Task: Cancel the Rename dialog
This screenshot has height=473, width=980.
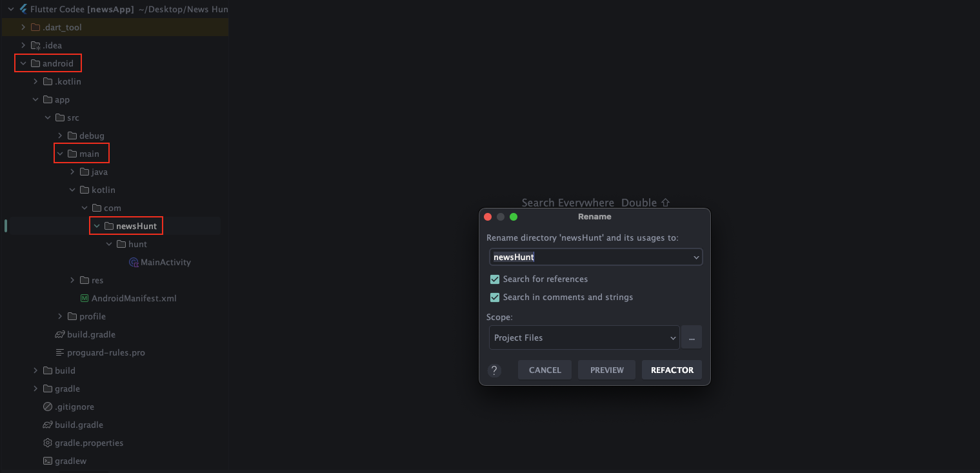Action: (x=545, y=370)
